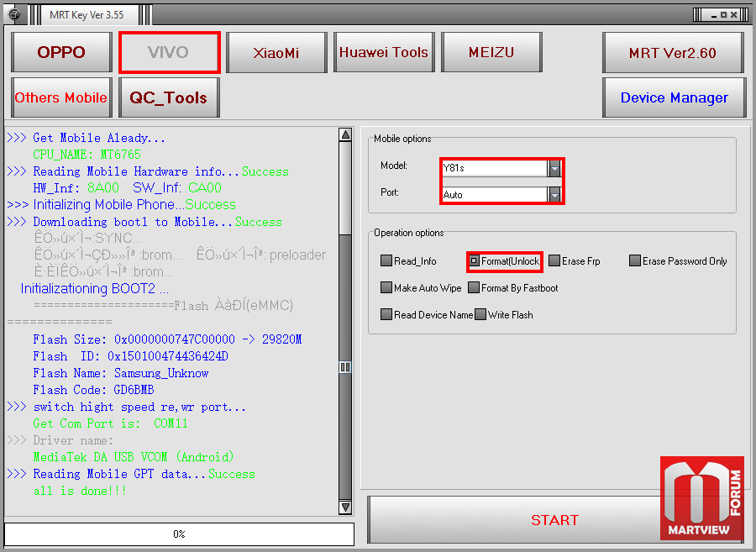Click the log scrollbar up arrow
Image resolution: width=756 pixels, height=552 pixels.
(x=345, y=135)
